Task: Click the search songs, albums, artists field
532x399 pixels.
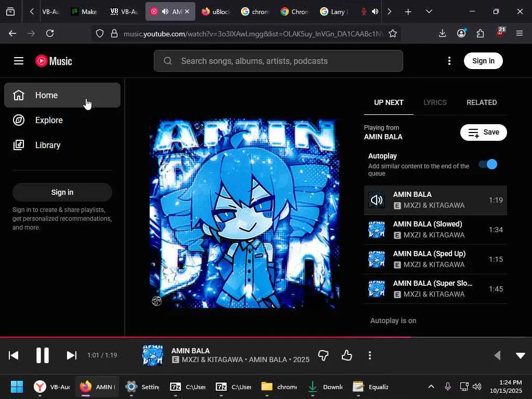Action: click(x=278, y=61)
